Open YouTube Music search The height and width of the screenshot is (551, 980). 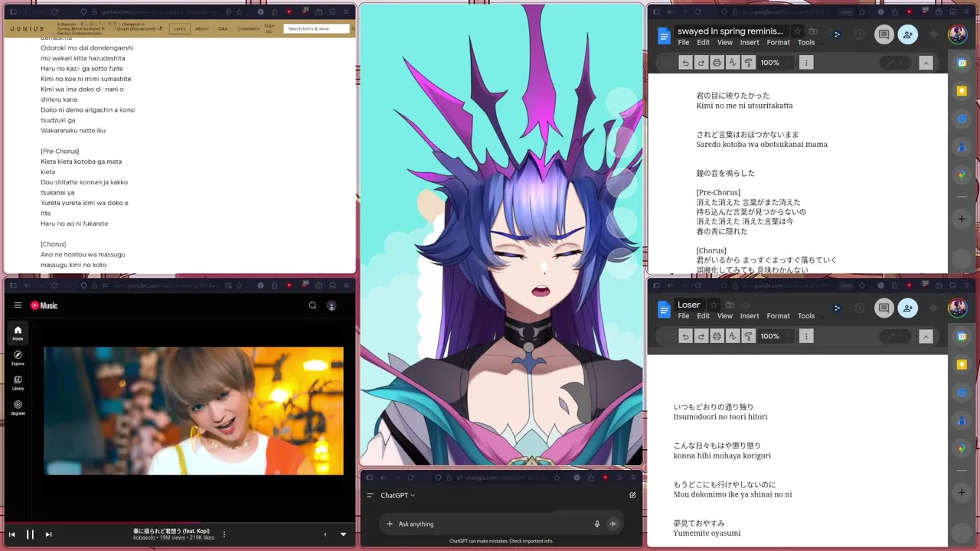pos(312,305)
